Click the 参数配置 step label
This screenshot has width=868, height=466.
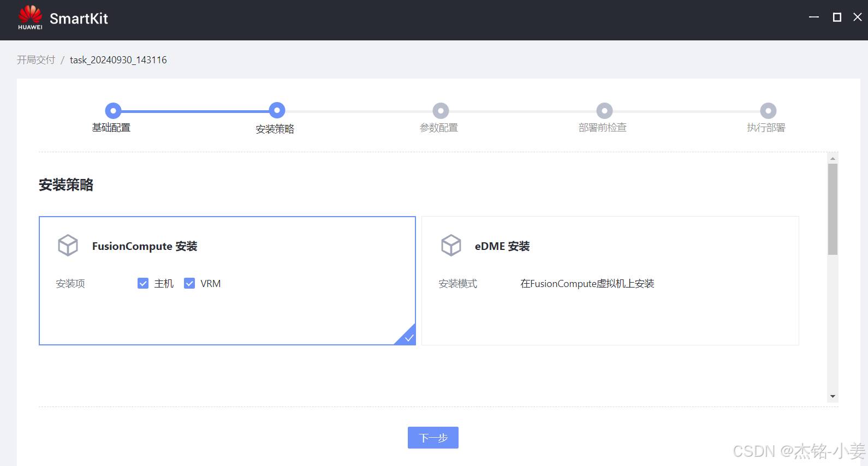click(439, 128)
